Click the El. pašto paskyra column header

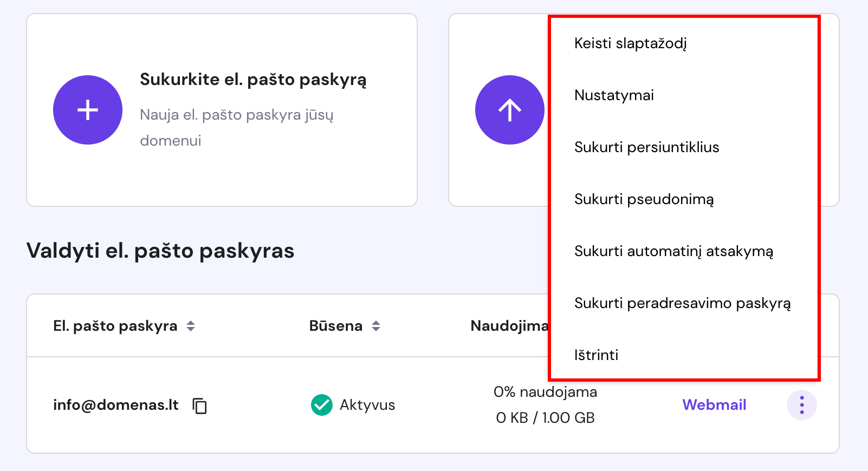tap(115, 326)
